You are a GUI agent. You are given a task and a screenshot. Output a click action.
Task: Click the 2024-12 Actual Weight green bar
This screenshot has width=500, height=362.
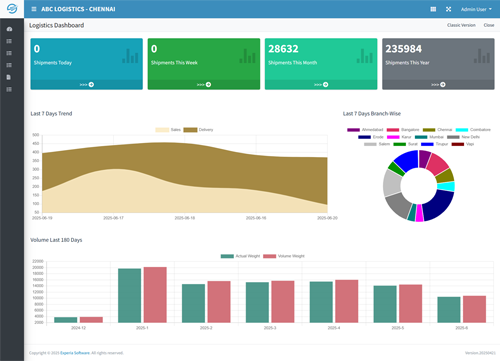point(66,320)
